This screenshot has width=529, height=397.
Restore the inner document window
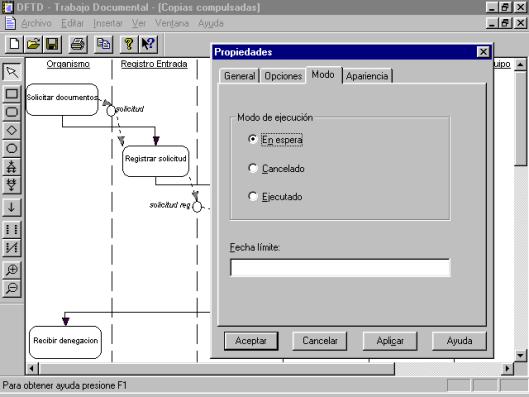click(x=506, y=23)
